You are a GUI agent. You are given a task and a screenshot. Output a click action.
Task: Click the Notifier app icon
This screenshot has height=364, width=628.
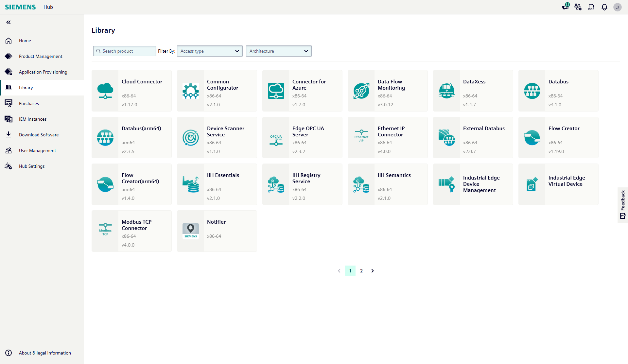tap(191, 231)
